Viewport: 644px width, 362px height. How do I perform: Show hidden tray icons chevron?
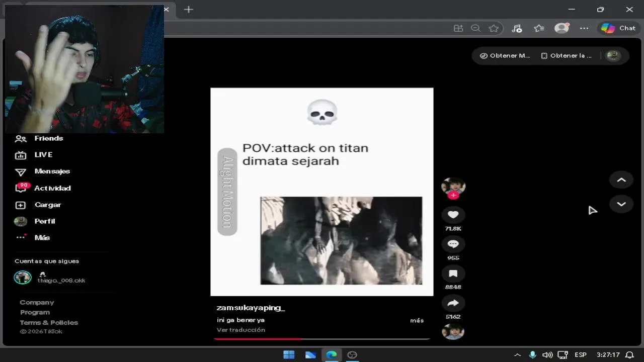point(517,355)
